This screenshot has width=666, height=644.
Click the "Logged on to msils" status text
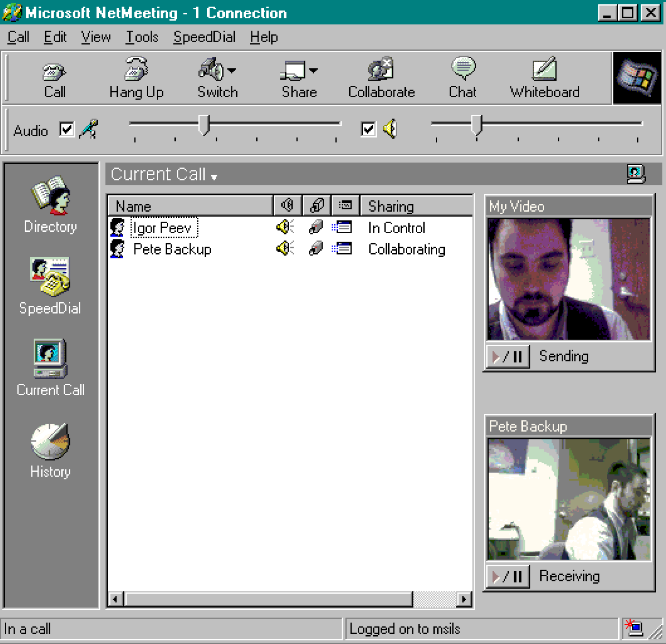pos(405,629)
